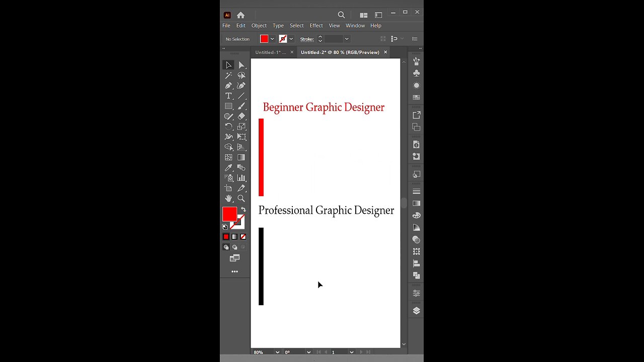This screenshot has width=644, height=362.
Task: Change screen mode in toolbox
Action: (x=234, y=258)
